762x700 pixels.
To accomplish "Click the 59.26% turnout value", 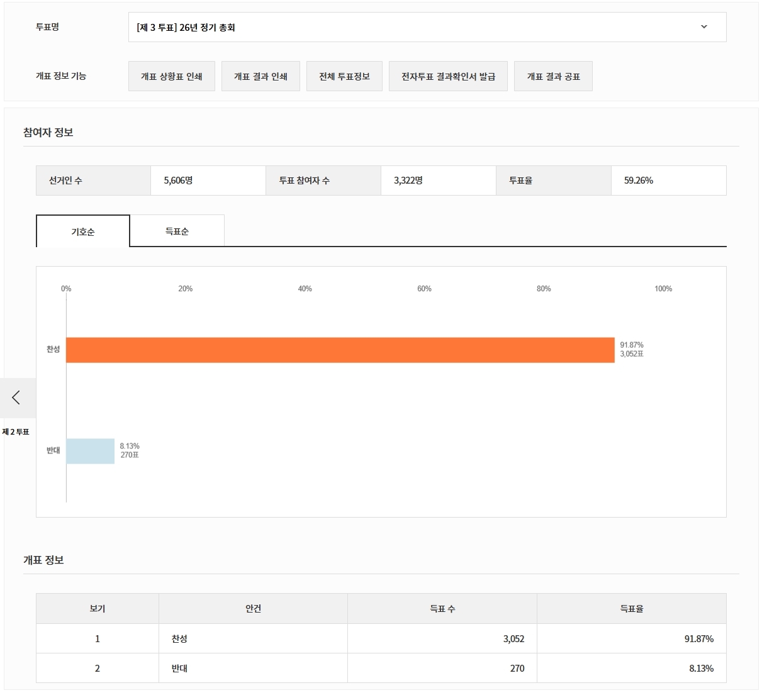I will tap(639, 181).
